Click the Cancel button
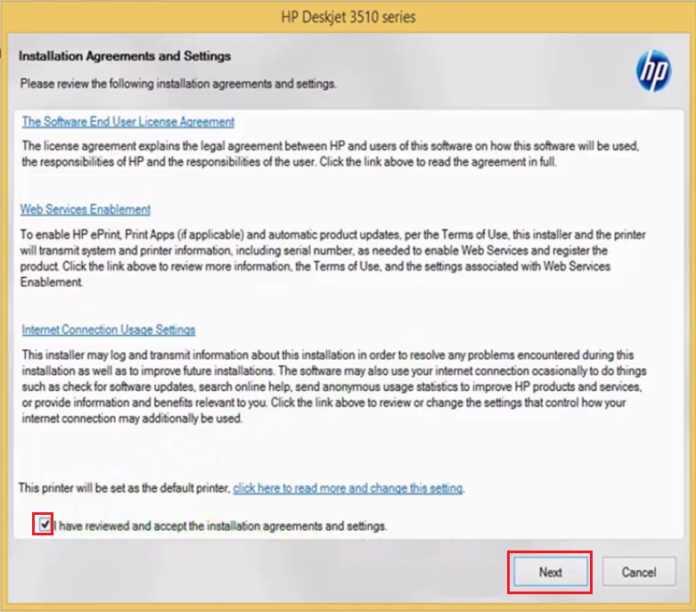Screen dimensions: 696x612 click(x=639, y=572)
